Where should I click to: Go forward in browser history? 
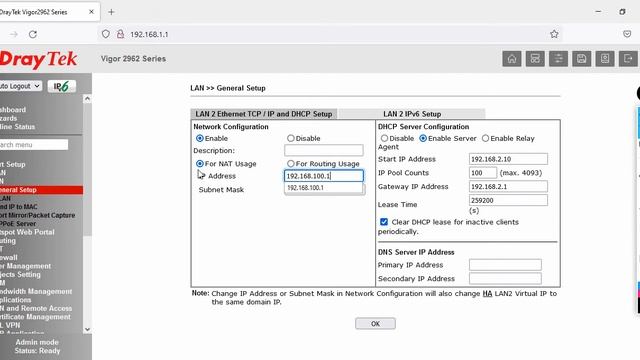tap(14, 34)
